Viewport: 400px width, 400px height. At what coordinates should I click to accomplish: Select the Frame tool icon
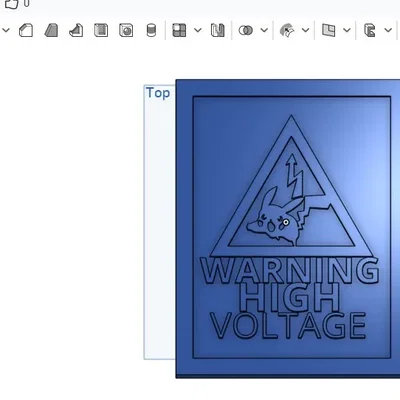pos(370,30)
